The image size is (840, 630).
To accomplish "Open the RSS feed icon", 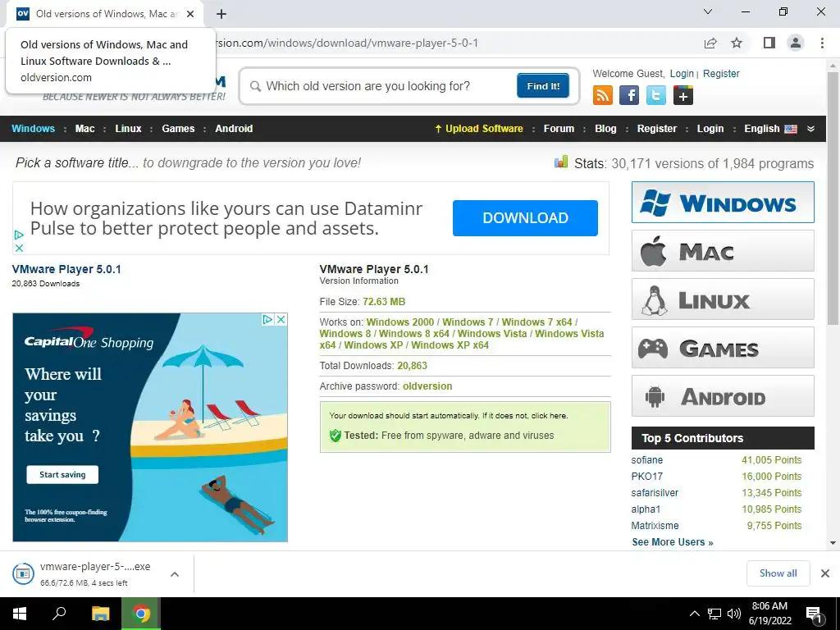I will coord(603,96).
